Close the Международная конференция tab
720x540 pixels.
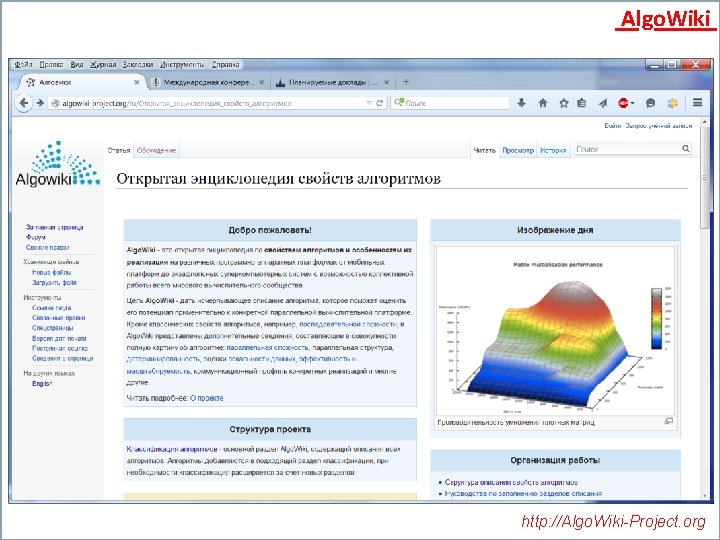[x=261, y=82]
